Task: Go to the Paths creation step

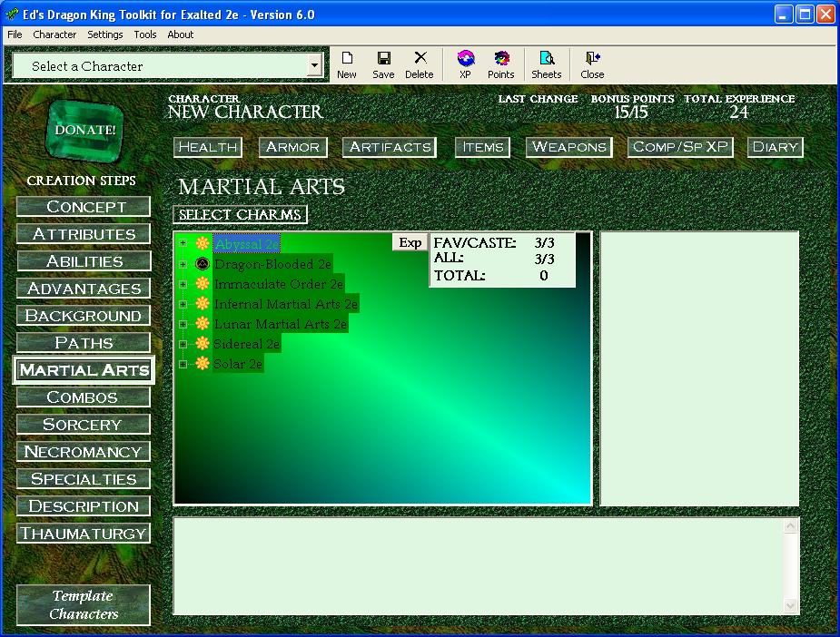Action: coord(84,343)
